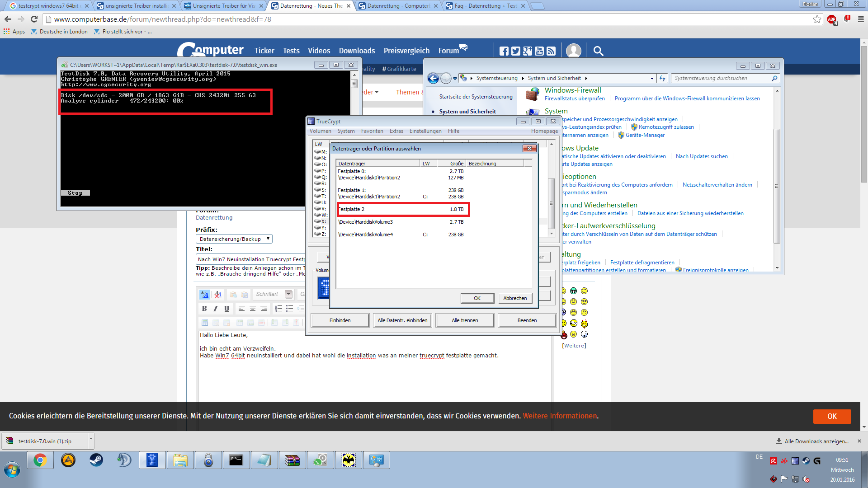Click the Titel input field
The width and height of the screenshot is (868, 488).
[x=251, y=259]
